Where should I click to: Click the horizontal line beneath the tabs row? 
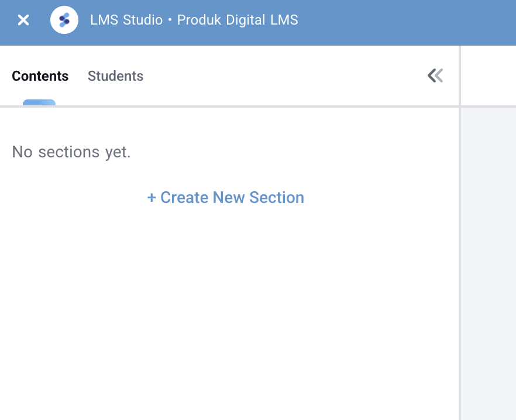[234, 106]
